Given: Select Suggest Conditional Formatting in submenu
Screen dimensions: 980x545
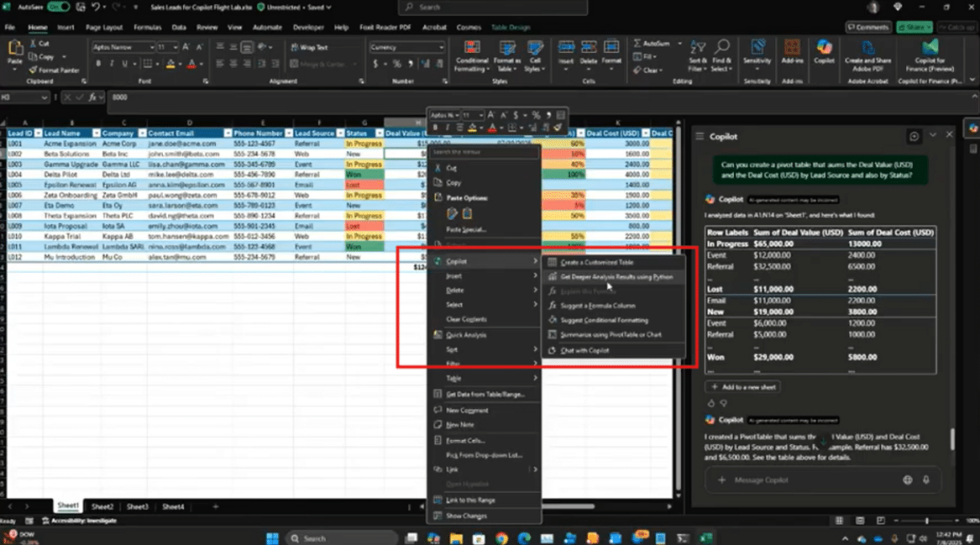Looking at the screenshot, I should coord(604,320).
